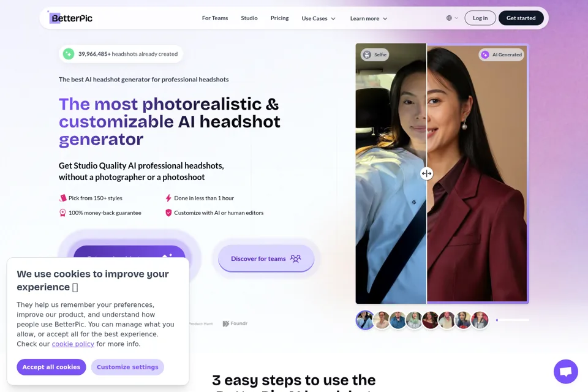This screenshot has width=588, height=392.
Task: Select the last thumbnail with red background
Action: [480, 320]
